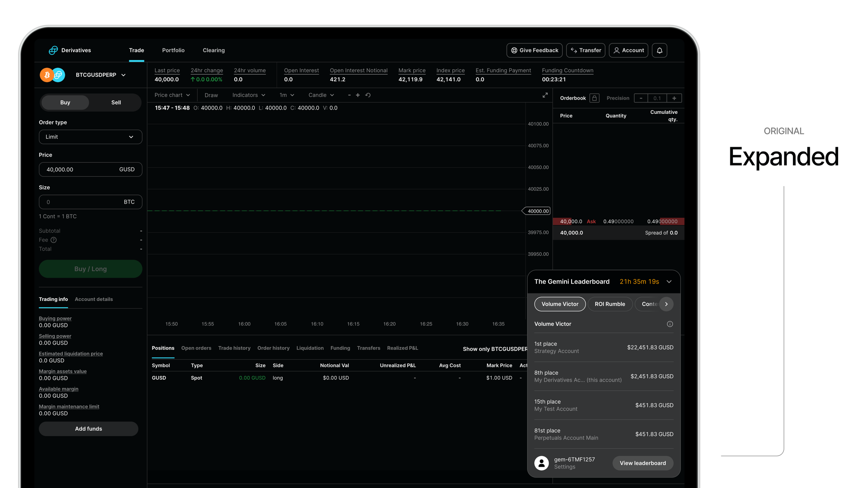Switch order side to Sell

(116, 102)
